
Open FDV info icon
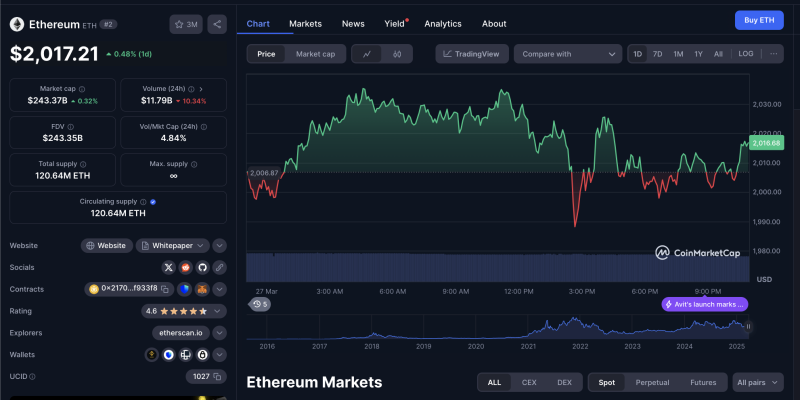[x=70, y=127]
